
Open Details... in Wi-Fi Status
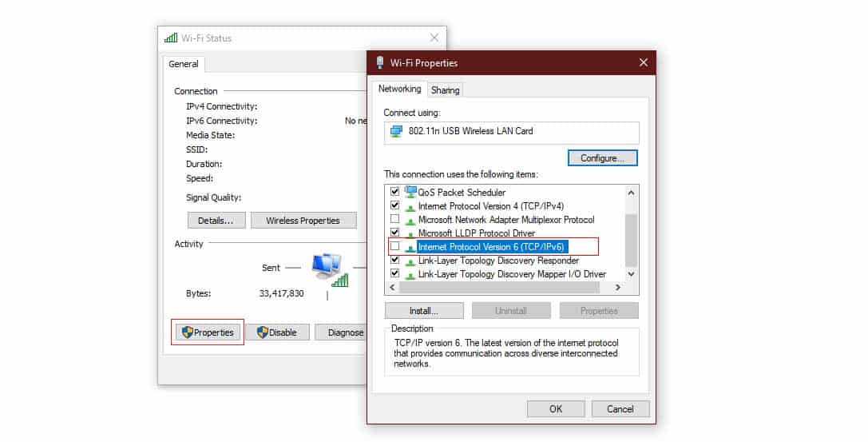(x=216, y=221)
